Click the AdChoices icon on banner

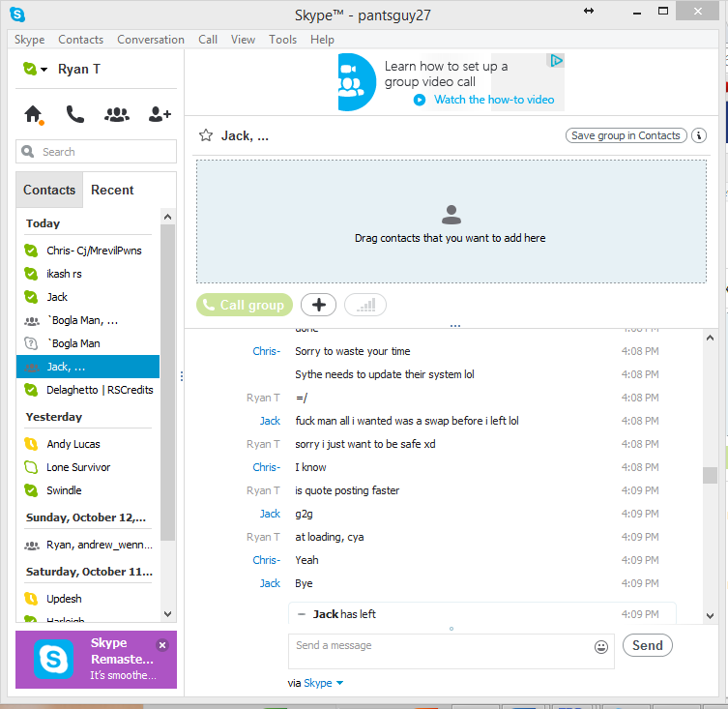point(556,60)
